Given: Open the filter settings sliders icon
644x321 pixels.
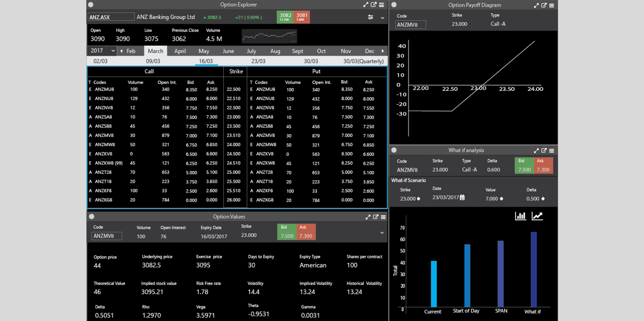Looking at the screenshot, I should coord(371,17).
